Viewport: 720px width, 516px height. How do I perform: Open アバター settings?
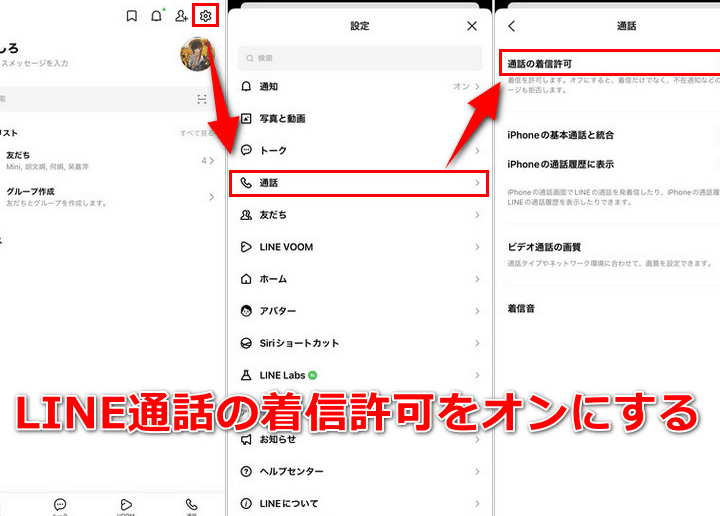pos(360,311)
